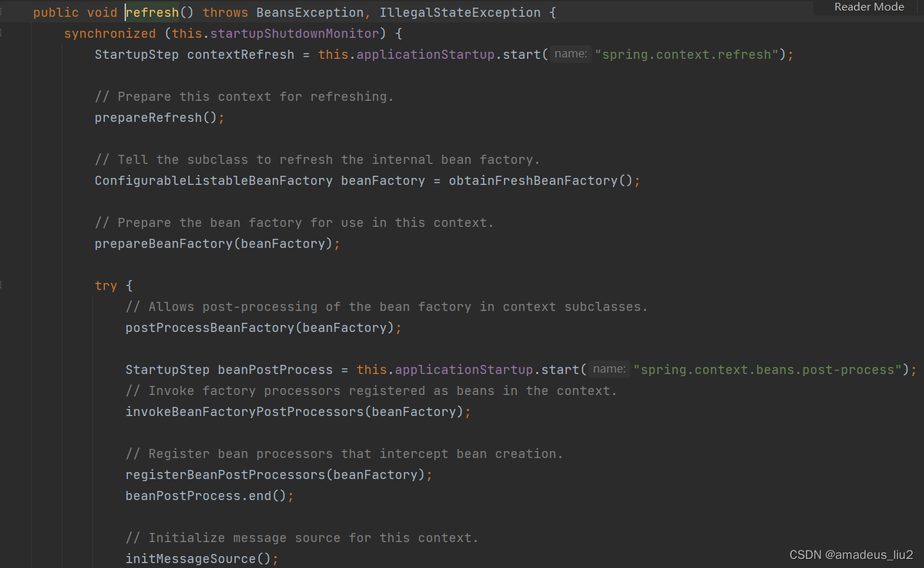Image resolution: width=924 pixels, height=568 pixels.
Task: Click the "spring.context.refresh" string literal
Action: pyautogui.click(x=687, y=55)
